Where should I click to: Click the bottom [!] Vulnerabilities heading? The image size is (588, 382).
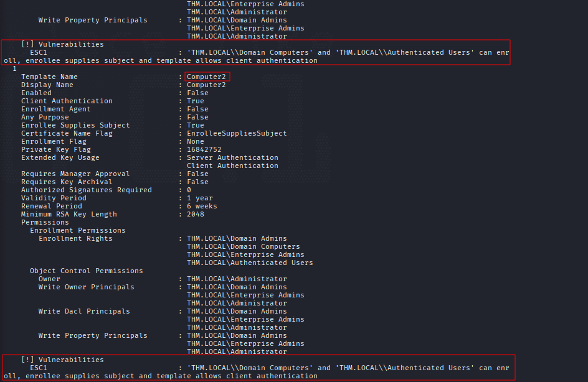(x=62, y=360)
